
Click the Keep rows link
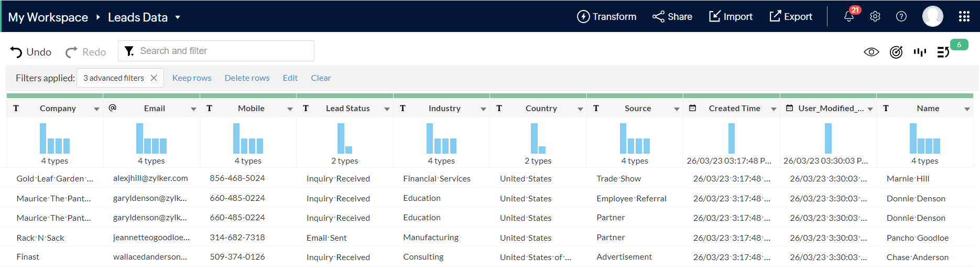coord(192,78)
